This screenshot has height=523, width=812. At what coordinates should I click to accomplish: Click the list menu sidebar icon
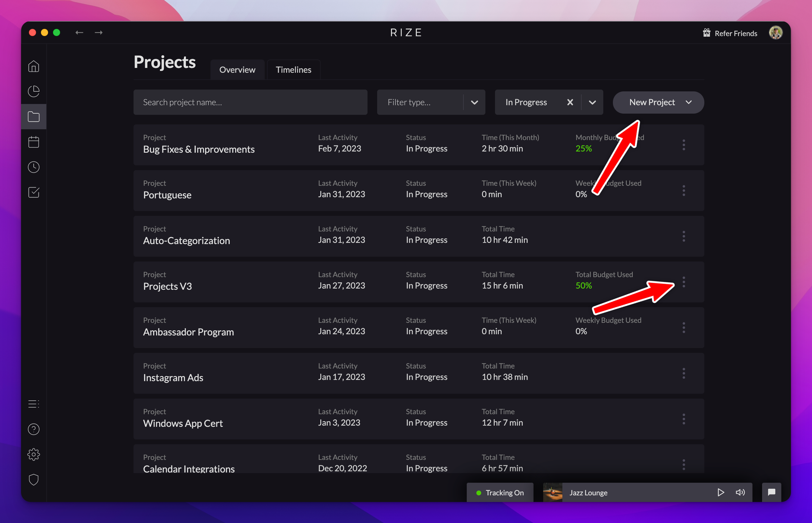pos(34,404)
